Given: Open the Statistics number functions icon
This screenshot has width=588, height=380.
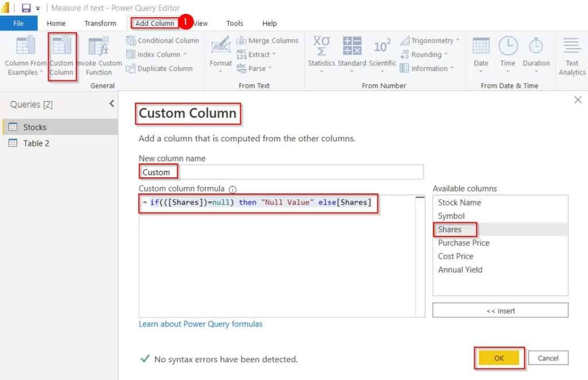Looking at the screenshot, I should click(322, 46).
